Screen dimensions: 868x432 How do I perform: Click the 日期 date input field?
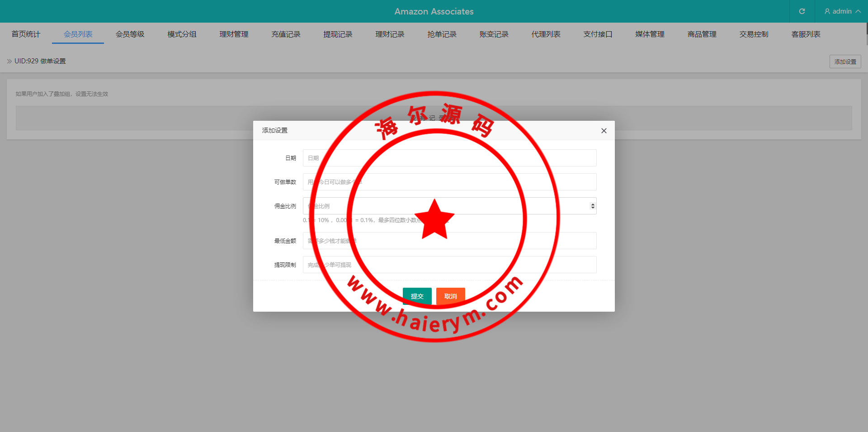pyautogui.click(x=449, y=158)
